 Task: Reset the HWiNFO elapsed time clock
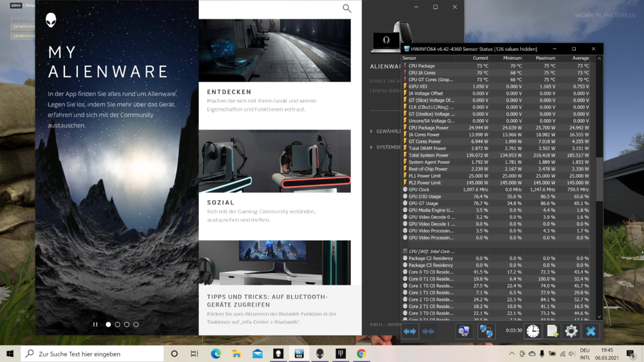pos(533,331)
